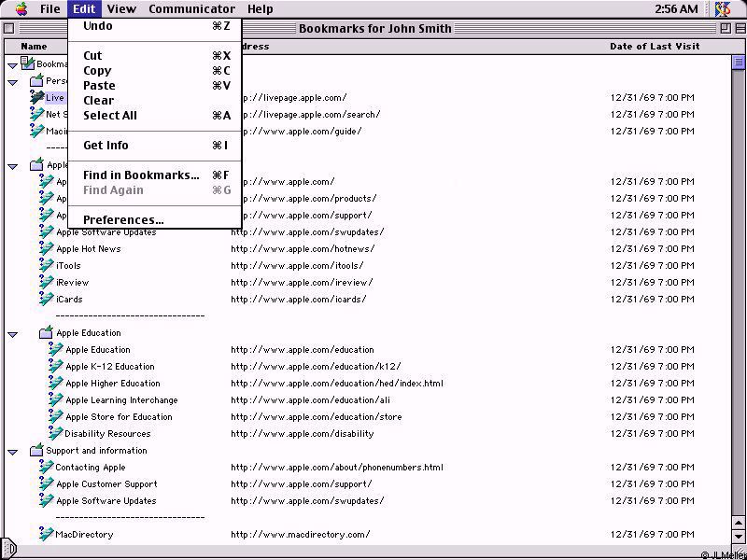The height and width of the screenshot is (560, 747).
Task: Click the Disability Resources bookmark icon
Action: pos(56,433)
